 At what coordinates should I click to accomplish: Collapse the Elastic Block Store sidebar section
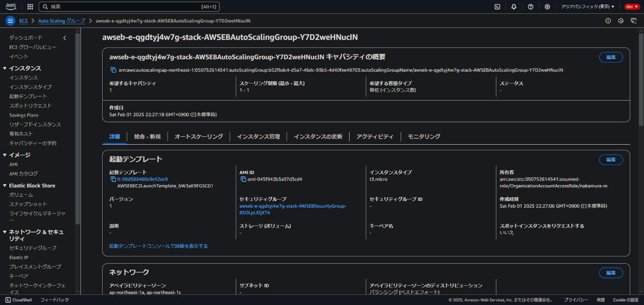click(x=5, y=186)
